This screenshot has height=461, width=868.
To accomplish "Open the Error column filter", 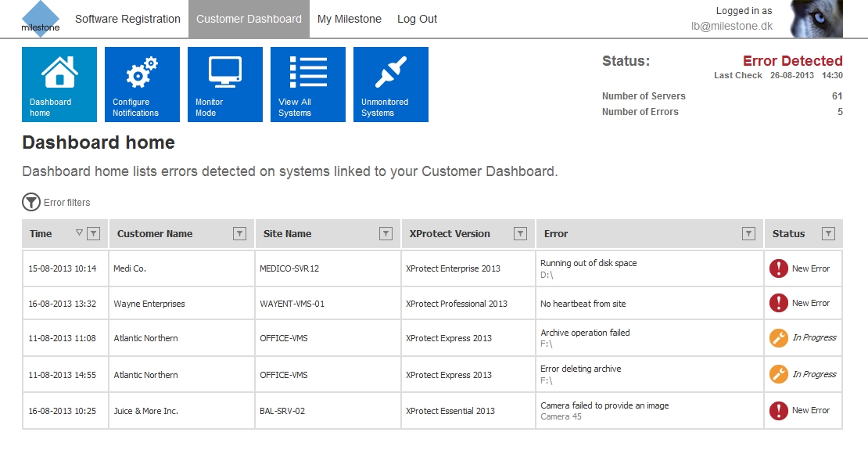I will coord(748,234).
